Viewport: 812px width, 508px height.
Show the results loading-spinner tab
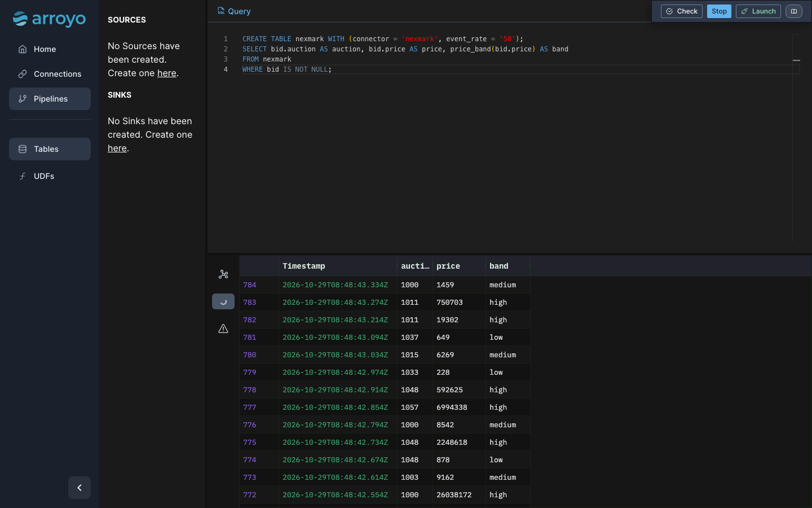tap(223, 301)
